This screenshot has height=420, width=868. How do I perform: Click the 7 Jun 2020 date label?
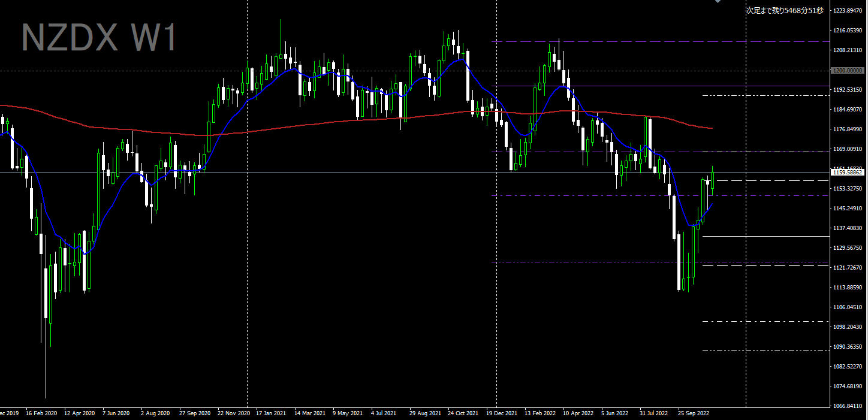tap(116, 413)
